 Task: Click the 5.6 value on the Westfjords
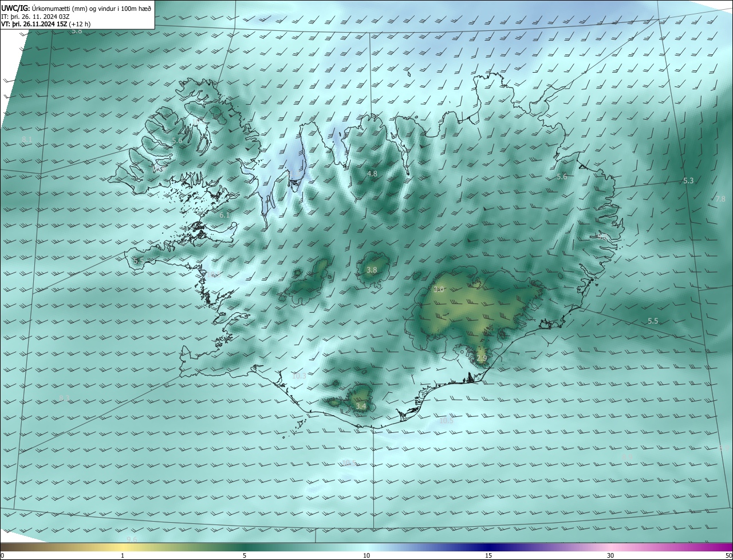[x=177, y=140]
